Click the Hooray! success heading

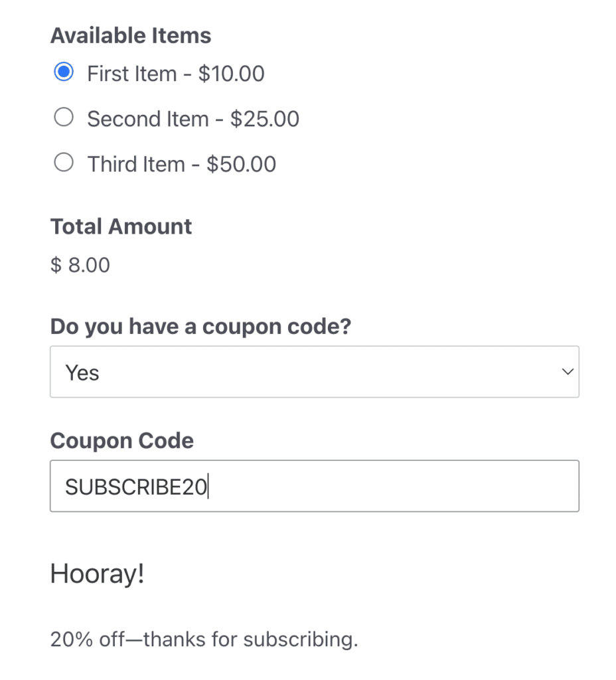[x=97, y=574]
